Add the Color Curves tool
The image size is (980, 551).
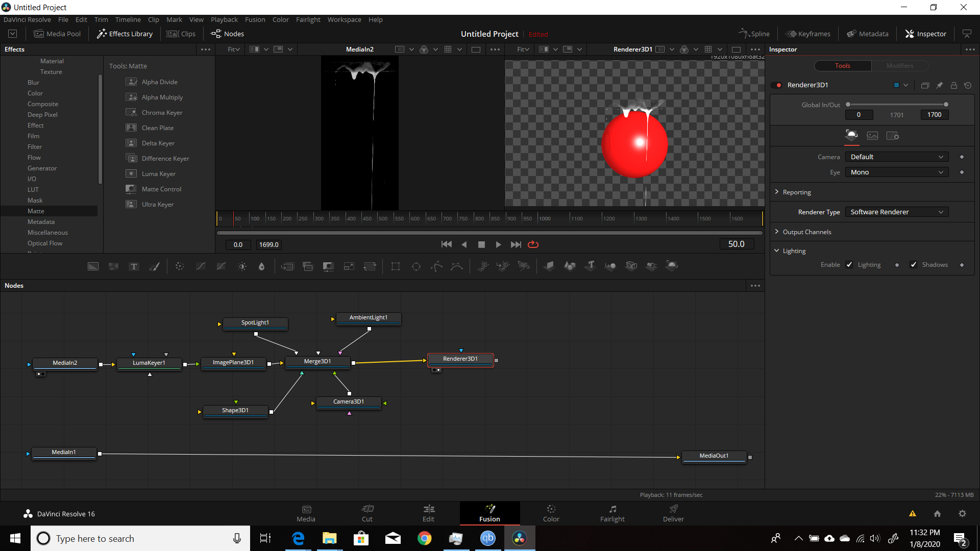click(x=201, y=266)
